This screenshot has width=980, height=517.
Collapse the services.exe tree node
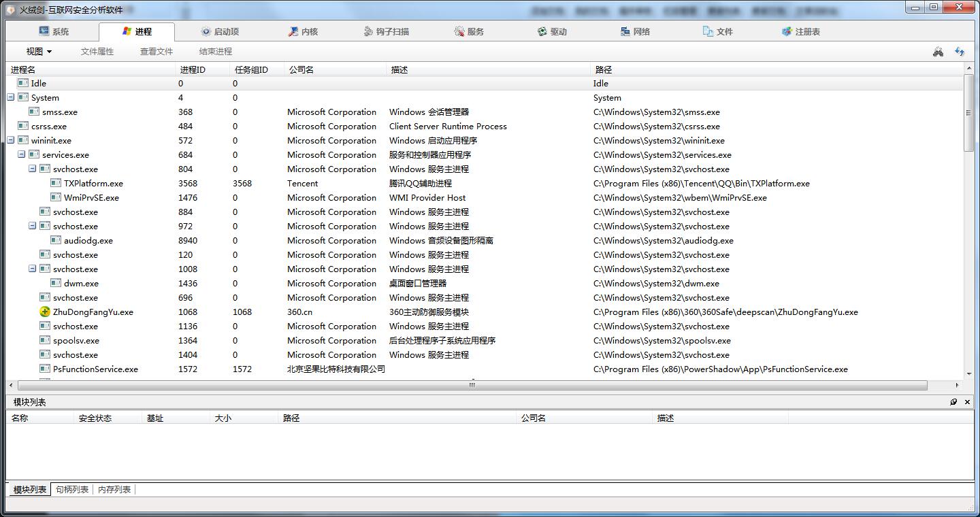pos(22,155)
